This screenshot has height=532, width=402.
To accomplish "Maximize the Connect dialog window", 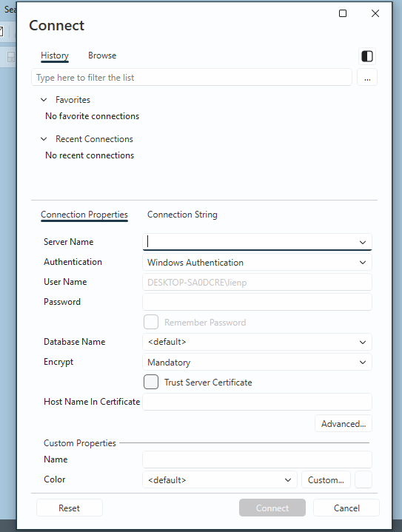I will [x=343, y=13].
